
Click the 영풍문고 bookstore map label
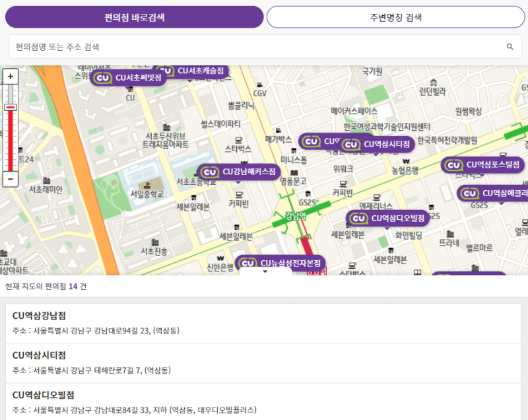pyautogui.click(x=293, y=181)
